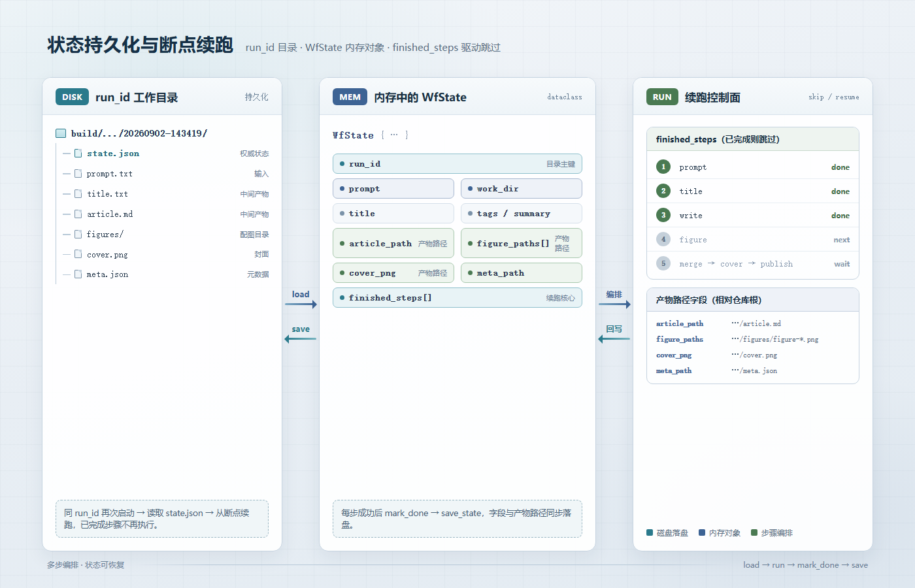The width and height of the screenshot is (915, 588).
Task: Click the done status of write step
Action: tap(840, 216)
